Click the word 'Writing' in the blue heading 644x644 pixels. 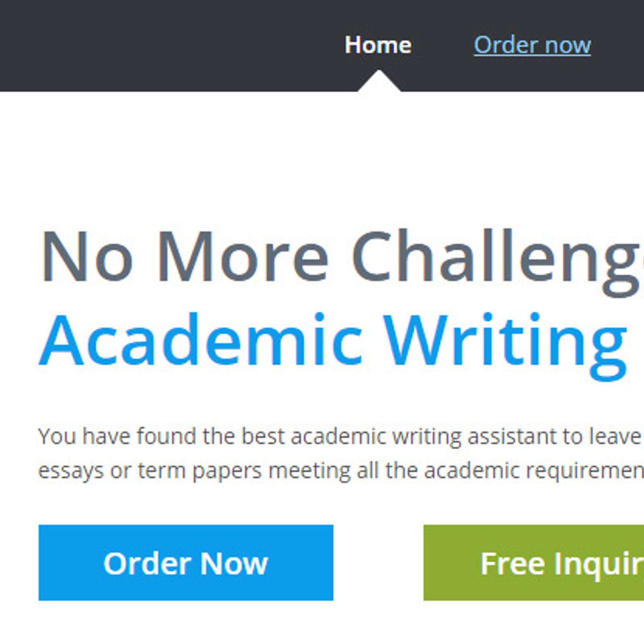(x=505, y=346)
